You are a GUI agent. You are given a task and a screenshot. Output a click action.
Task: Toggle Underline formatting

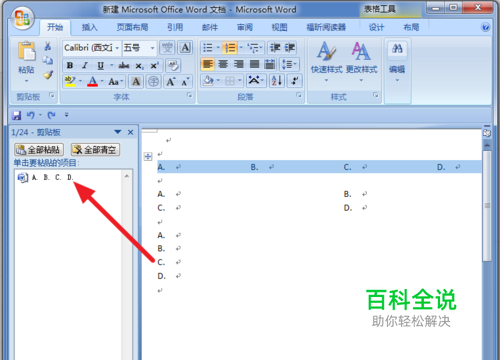101,65
